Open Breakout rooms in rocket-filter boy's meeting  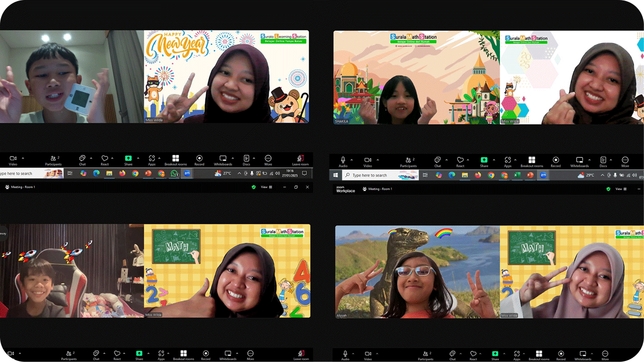click(x=183, y=355)
